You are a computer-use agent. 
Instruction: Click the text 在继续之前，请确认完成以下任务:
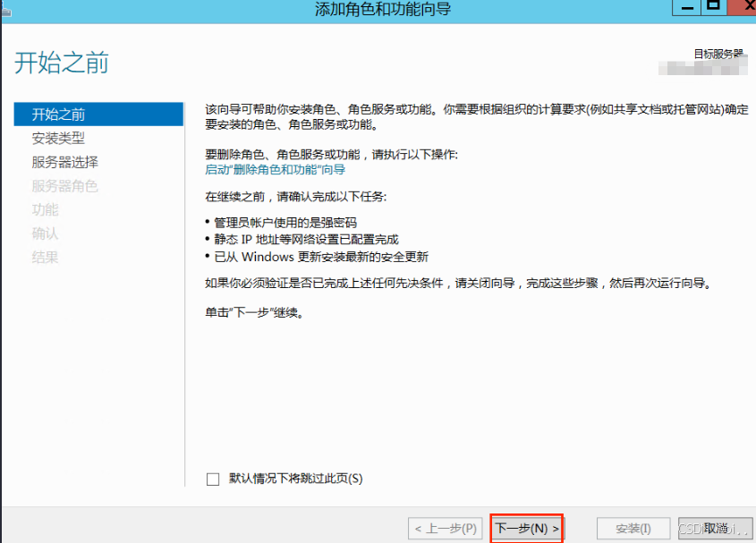point(295,197)
